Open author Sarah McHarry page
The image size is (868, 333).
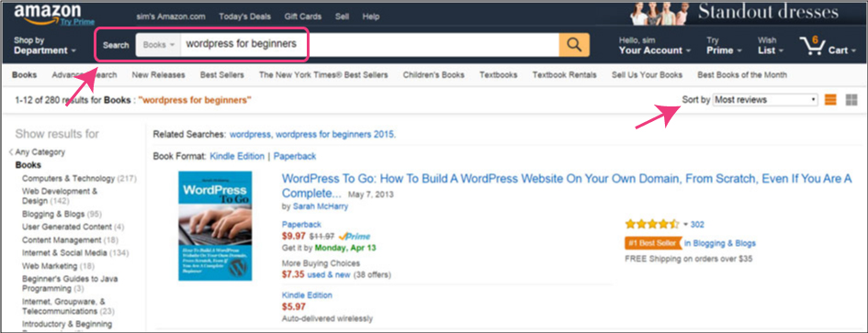click(321, 206)
